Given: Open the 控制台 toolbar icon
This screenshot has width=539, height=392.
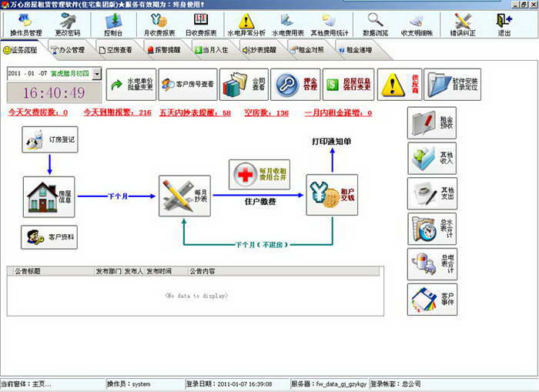Looking at the screenshot, I should 113,25.
